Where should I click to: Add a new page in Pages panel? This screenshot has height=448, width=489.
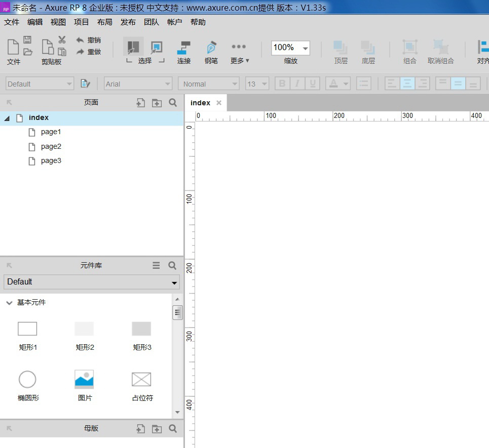coord(141,103)
